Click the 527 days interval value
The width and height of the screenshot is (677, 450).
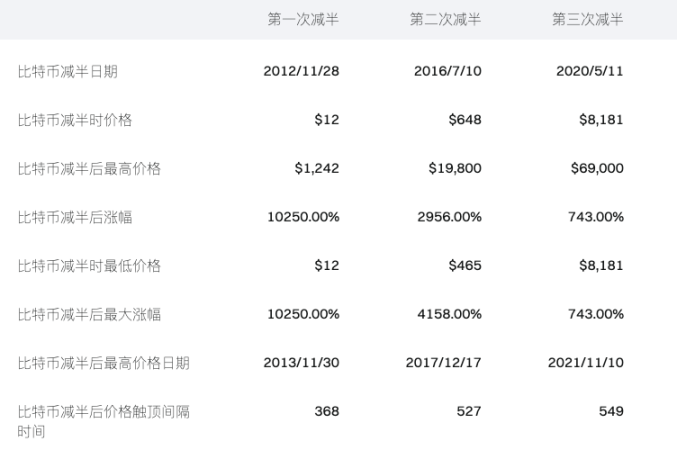[x=469, y=411]
